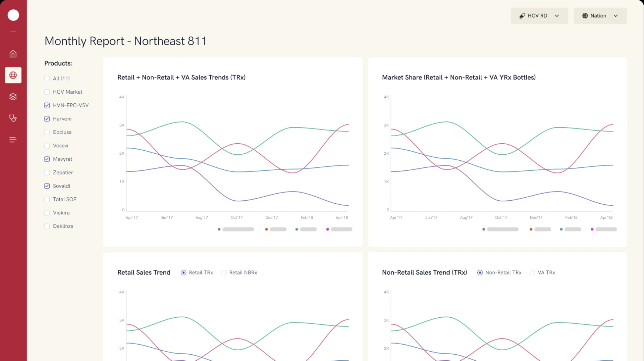Expand the Nation region dropdown
This screenshot has width=644, height=361.
pos(616,15)
